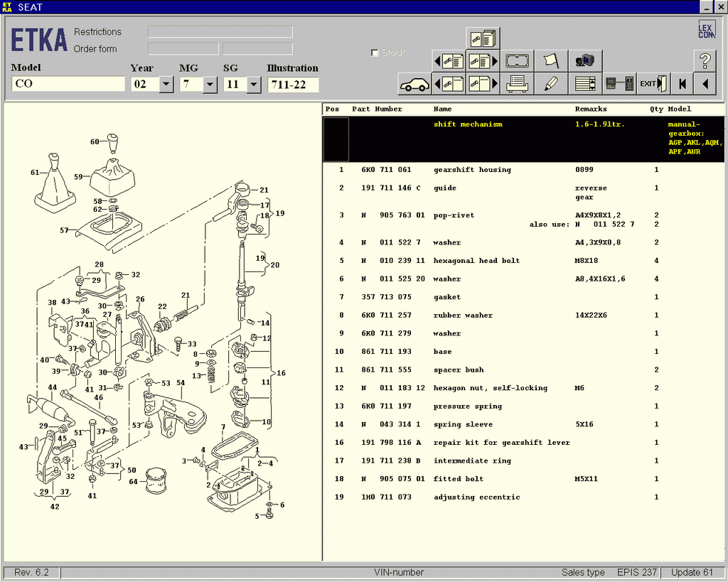Click the first Order form field
Image resolution: width=728 pixels, height=582 pixels.
(183, 49)
